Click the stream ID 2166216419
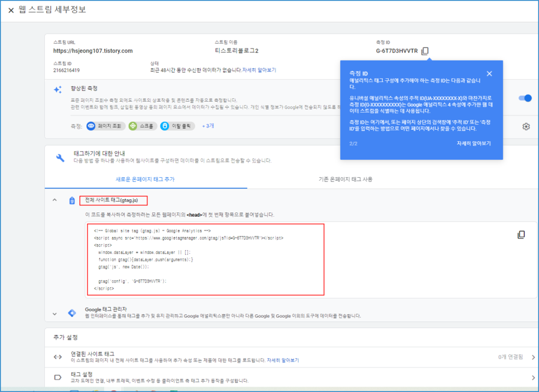This screenshot has width=539, height=392. [66, 70]
